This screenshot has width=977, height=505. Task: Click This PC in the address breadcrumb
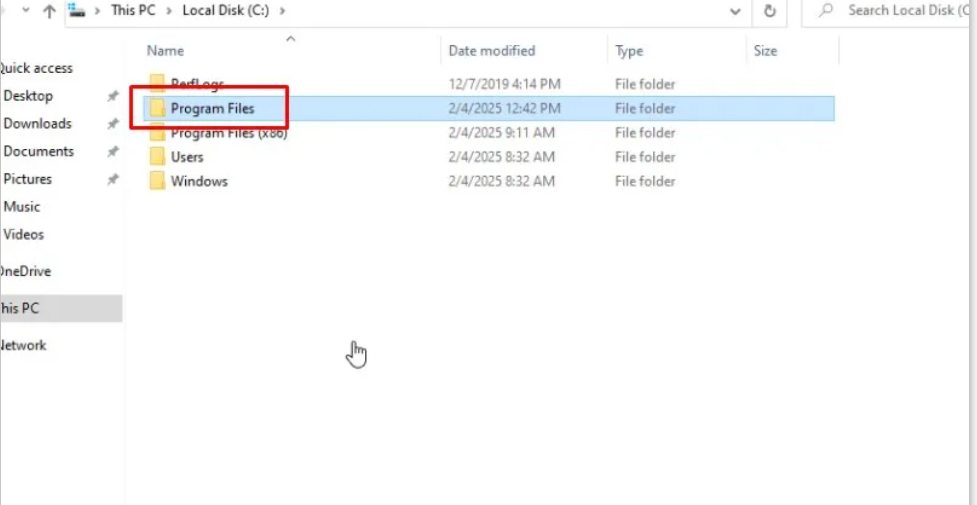(133, 11)
